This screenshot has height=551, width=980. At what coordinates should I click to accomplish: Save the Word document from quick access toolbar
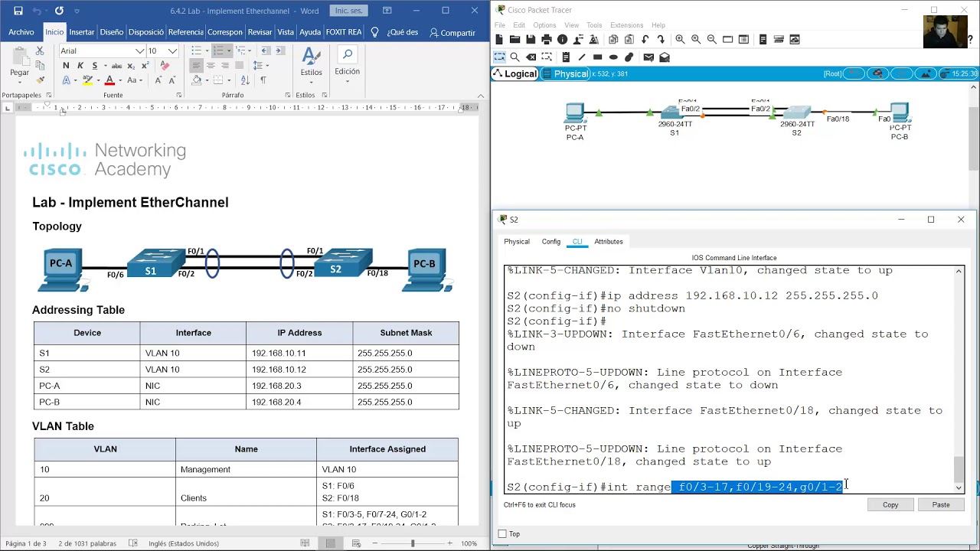(18, 11)
